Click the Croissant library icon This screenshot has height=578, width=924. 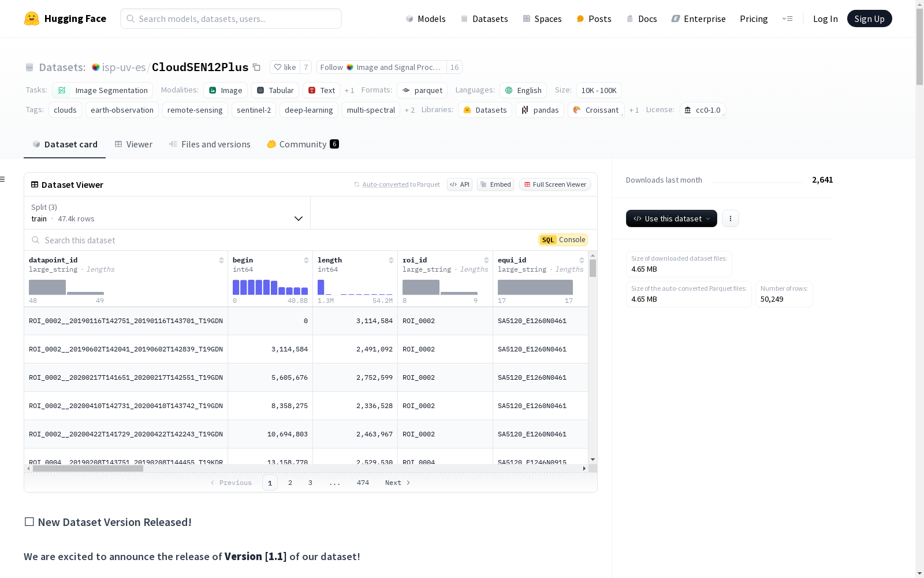(577, 110)
